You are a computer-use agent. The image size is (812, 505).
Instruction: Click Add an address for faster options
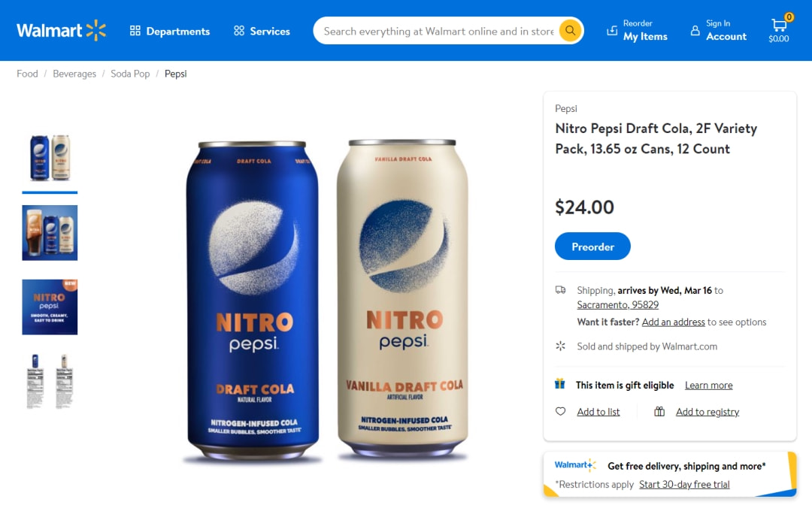click(x=673, y=322)
